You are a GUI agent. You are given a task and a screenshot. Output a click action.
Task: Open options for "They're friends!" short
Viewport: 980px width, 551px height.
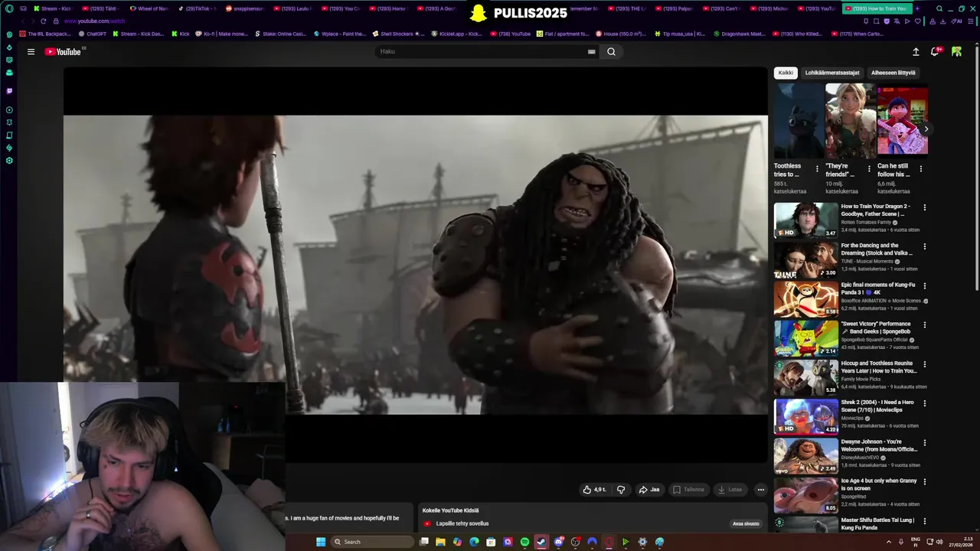tap(869, 169)
